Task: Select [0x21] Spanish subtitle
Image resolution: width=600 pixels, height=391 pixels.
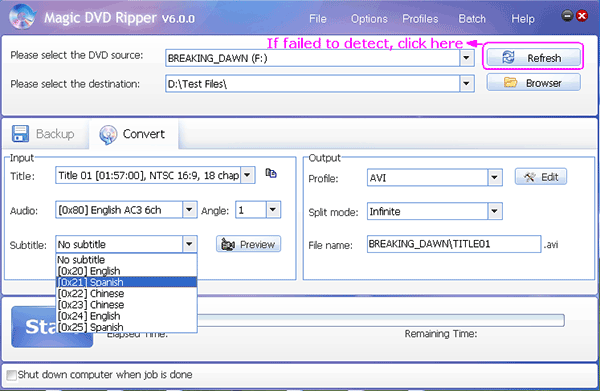Action: point(126,282)
